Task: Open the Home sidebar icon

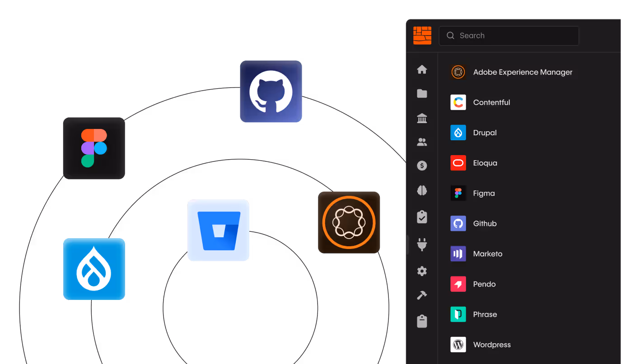Action: click(422, 69)
